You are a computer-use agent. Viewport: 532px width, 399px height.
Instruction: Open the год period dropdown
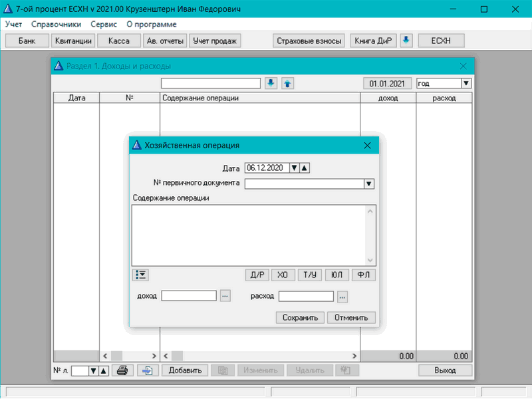point(465,83)
